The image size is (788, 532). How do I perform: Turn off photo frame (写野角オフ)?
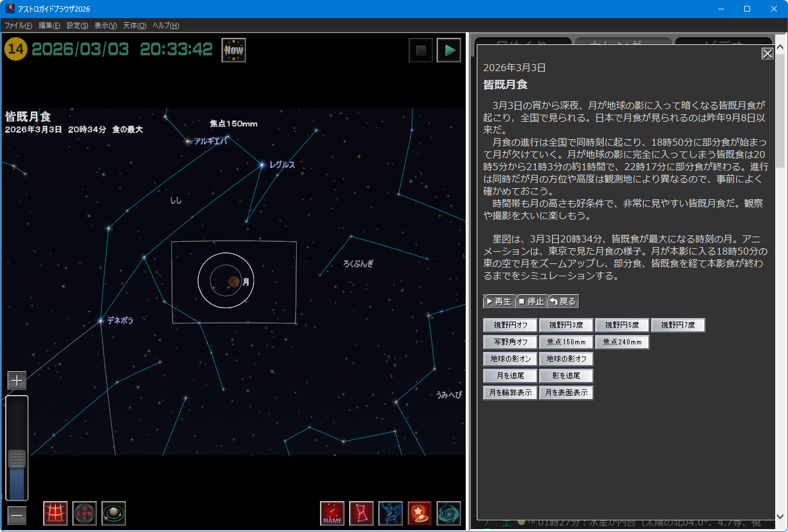(x=510, y=342)
